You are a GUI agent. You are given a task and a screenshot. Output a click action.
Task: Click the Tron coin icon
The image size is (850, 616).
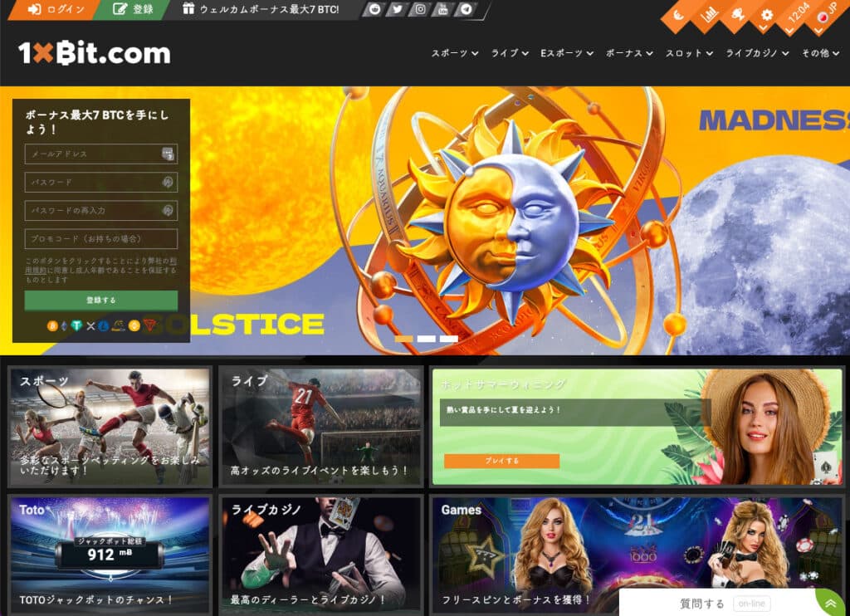click(x=149, y=326)
